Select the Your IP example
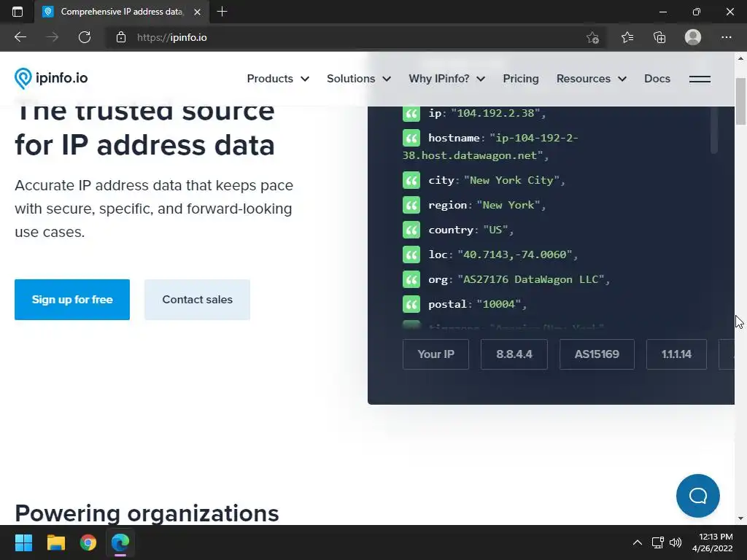 click(x=436, y=354)
